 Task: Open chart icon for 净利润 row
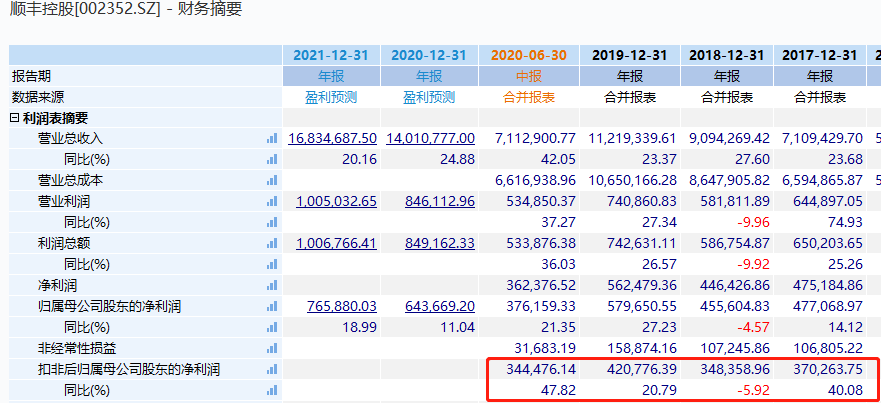(x=272, y=286)
